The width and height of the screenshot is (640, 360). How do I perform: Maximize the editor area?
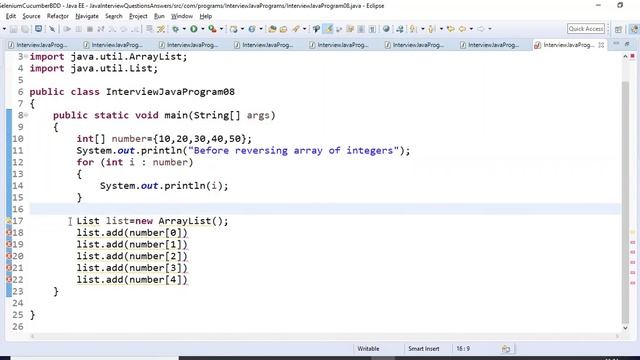pos(627,44)
